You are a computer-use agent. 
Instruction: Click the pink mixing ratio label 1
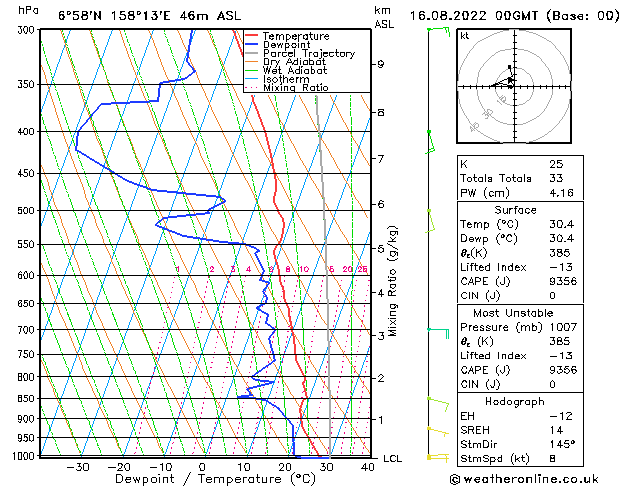tap(177, 269)
